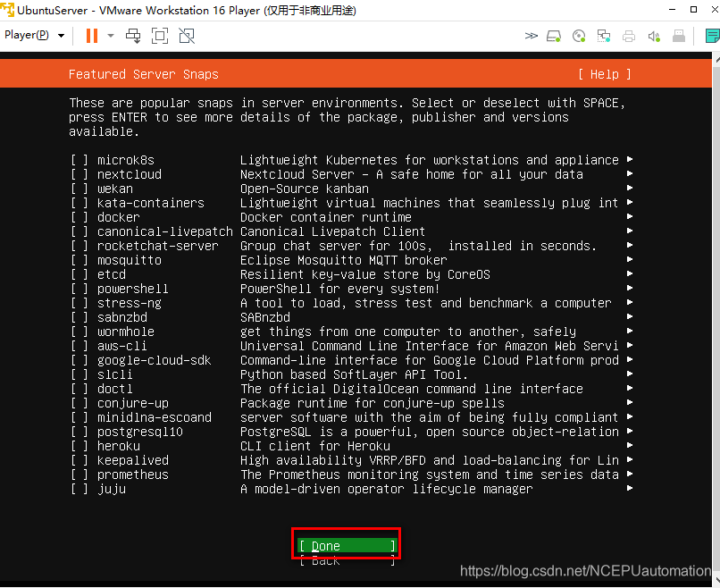Click the network adapter device icon
The image size is (720, 588).
point(603,36)
